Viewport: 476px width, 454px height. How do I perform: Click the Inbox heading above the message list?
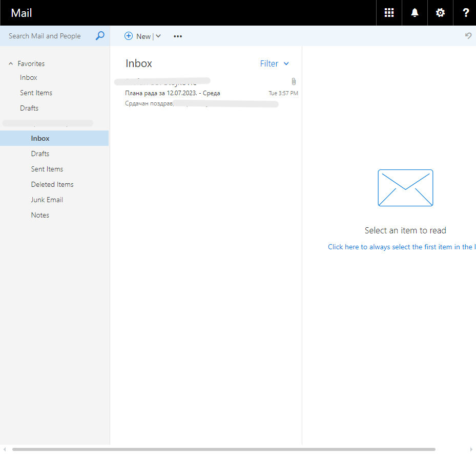point(139,63)
